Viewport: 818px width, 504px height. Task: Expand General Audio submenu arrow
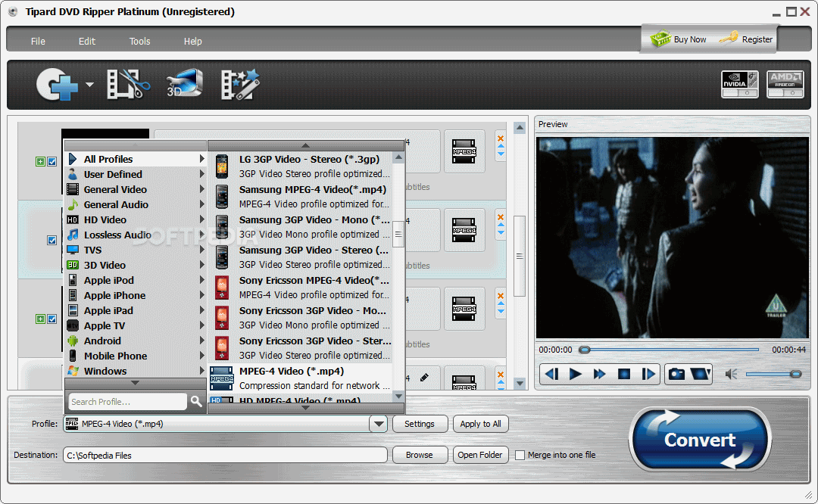click(202, 204)
